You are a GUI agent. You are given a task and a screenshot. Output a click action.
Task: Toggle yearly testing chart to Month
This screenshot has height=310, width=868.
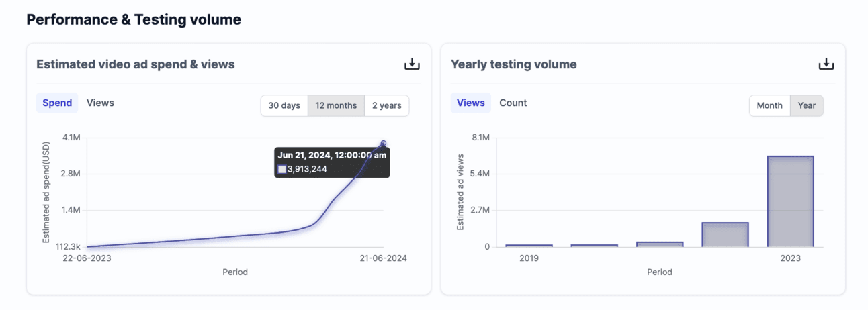(x=769, y=106)
